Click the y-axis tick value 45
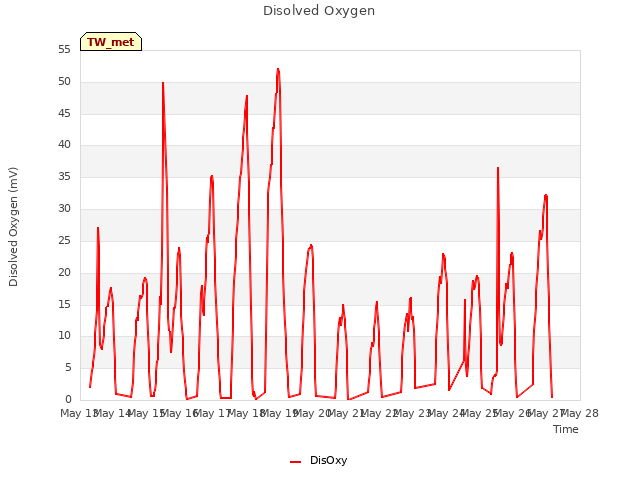The height and width of the screenshot is (480, 640). tap(64, 113)
